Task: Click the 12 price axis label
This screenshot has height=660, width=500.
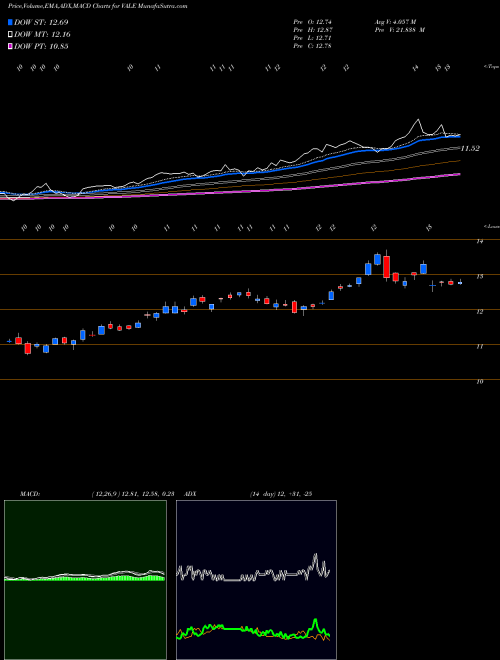Action: [480, 311]
